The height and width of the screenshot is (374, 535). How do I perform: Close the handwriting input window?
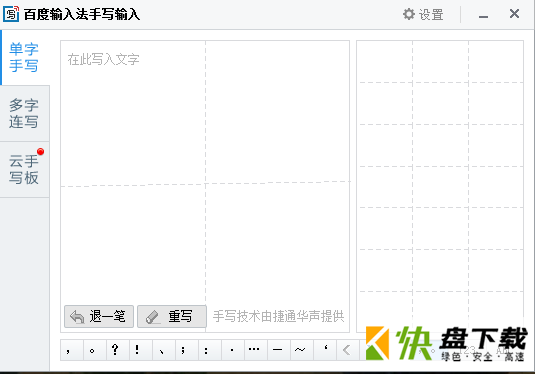click(x=514, y=14)
